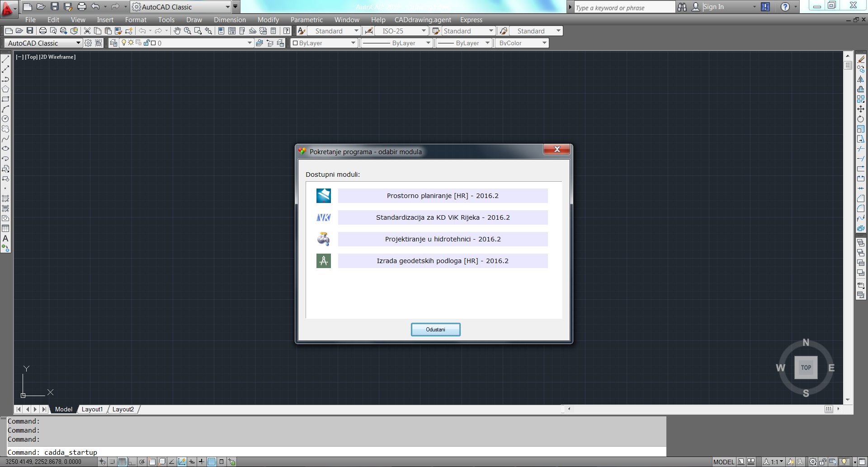The height and width of the screenshot is (467, 868).
Task: Select the Mirror modify tool
Action: pyautogui.click(x=861, y=79)
